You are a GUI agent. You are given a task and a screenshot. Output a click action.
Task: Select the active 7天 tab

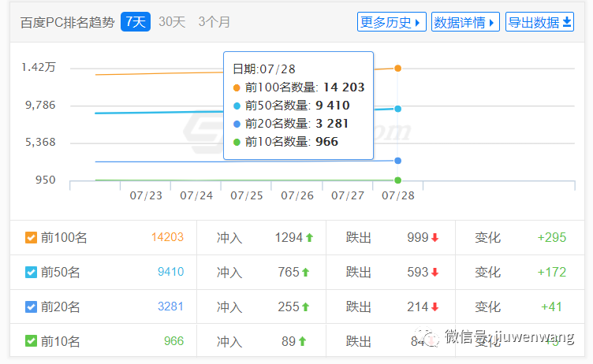[135, 22]
